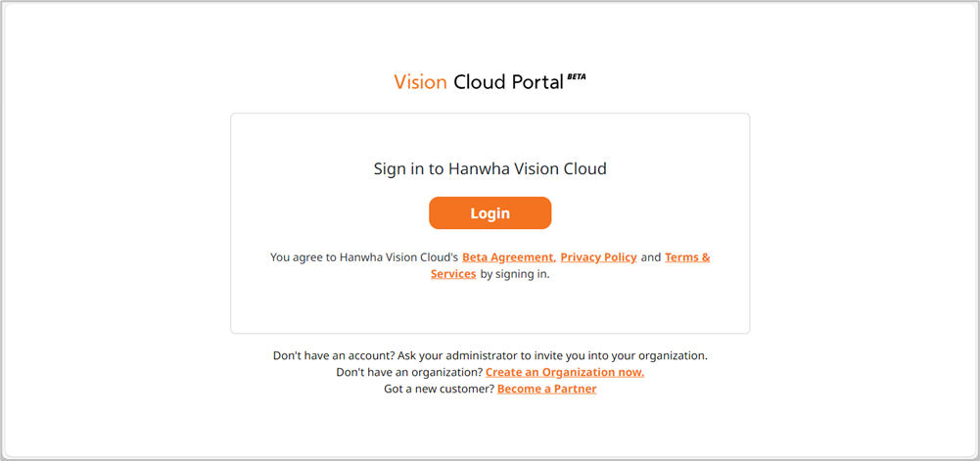Click the empty area inside the sign-in card below the agreement text
Image resolution: width=980 pixels, height=461 pixels.
pos(490,307)
